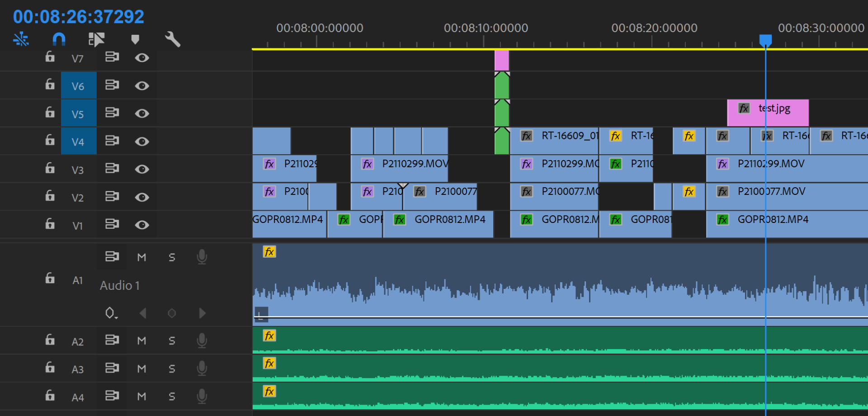
Task: Toggle track lock for V4
Action: click(x=50, y=141)
